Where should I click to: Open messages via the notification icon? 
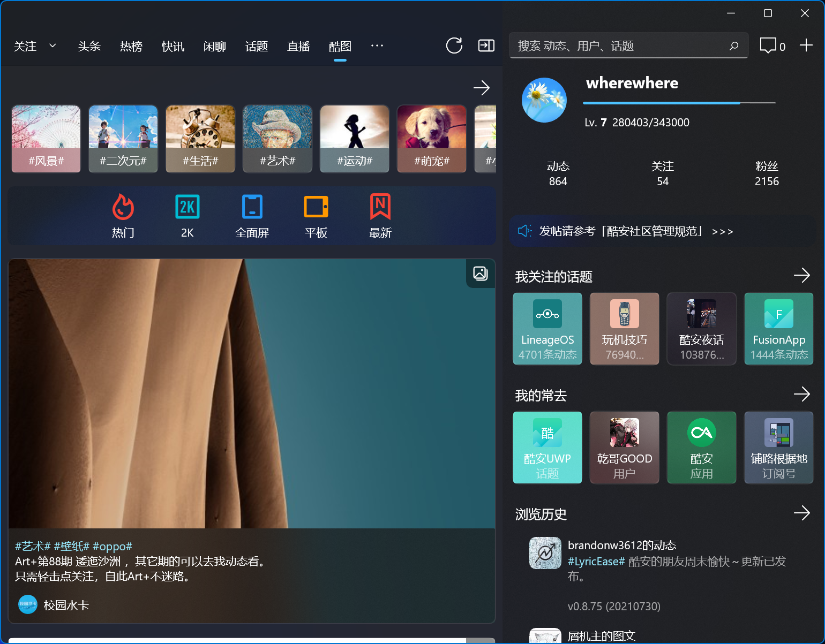pos(769,46)
